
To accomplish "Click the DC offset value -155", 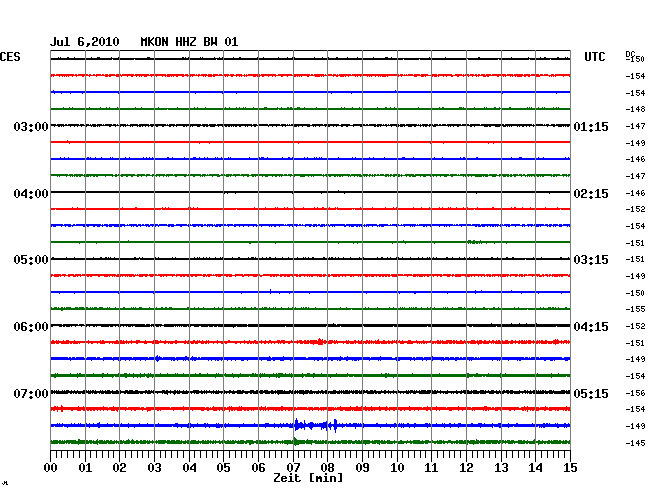I will 635,309.
